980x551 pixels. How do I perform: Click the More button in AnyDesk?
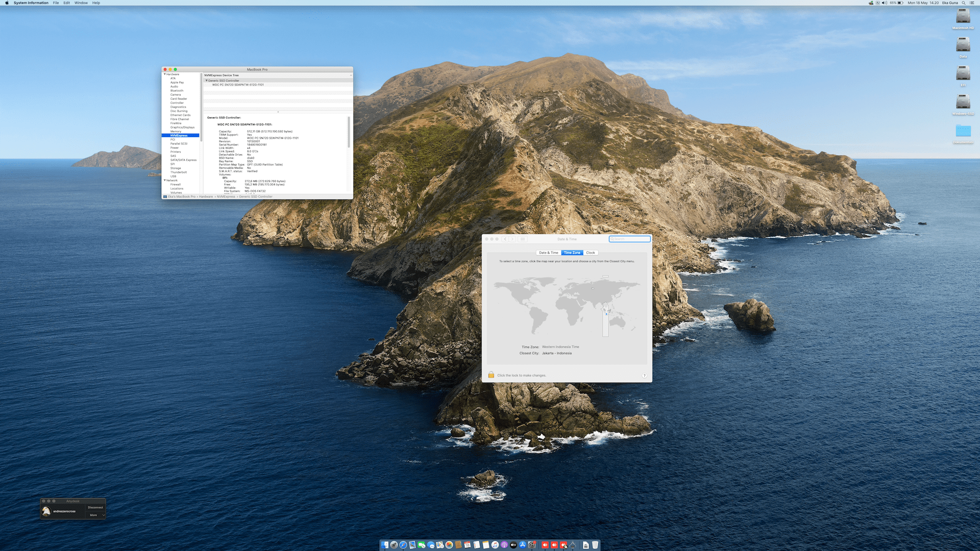(x=93, y=515)
